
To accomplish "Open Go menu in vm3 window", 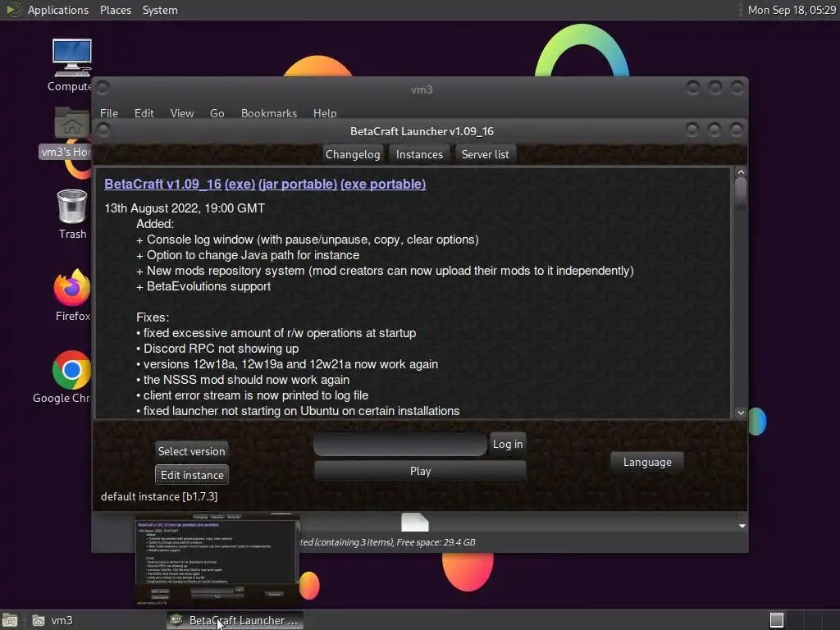I will tap(217, 113).
